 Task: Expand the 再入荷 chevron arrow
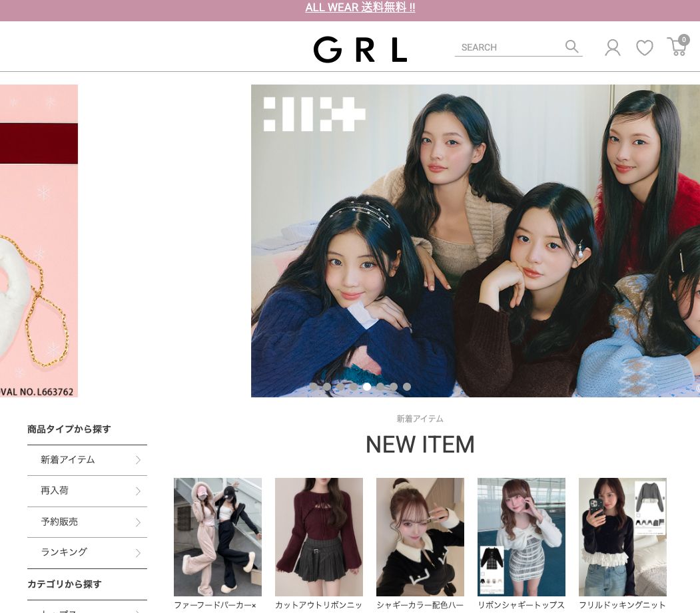138,491
